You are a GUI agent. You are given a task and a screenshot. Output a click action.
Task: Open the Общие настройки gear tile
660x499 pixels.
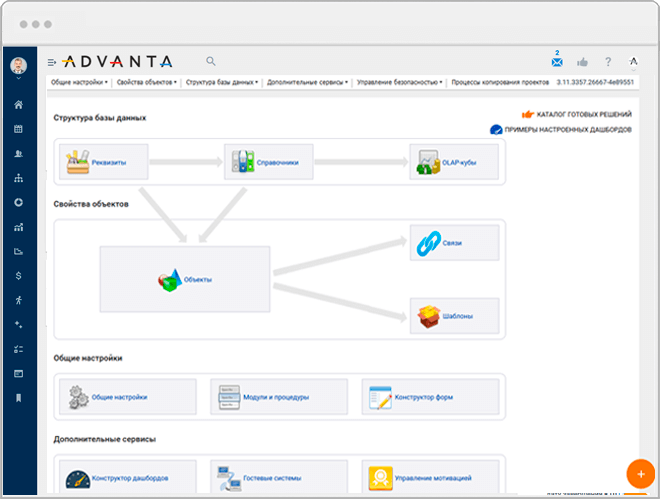click(x=128, y=397)
